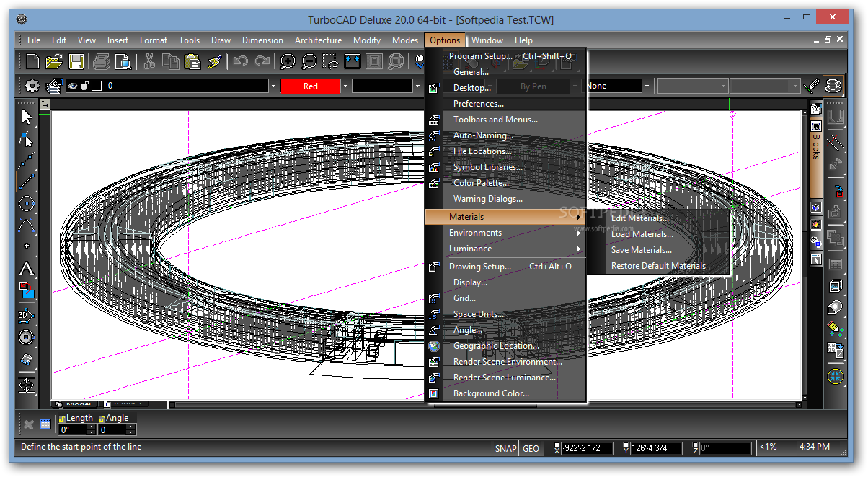The width and height of the screenshot is (868, 477).
Task: Toggle the Length lock checkbox
Action: point(62,418)
